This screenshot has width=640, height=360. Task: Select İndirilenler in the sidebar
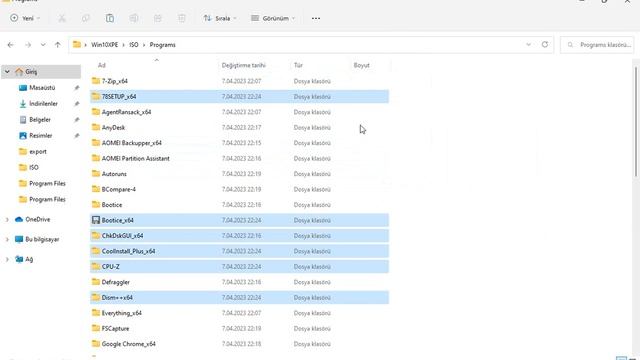[x=43, y=104]
